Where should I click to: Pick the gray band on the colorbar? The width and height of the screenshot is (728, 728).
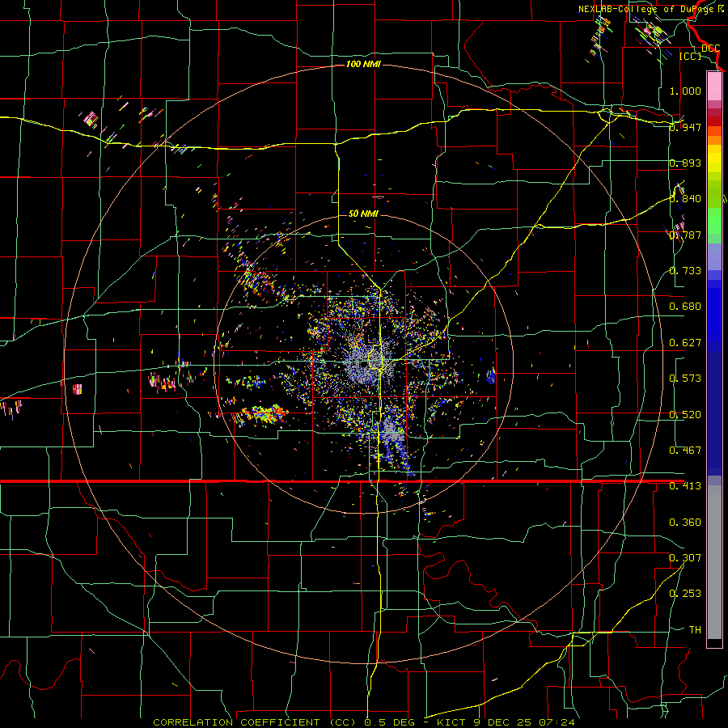(x=714, y=562)
